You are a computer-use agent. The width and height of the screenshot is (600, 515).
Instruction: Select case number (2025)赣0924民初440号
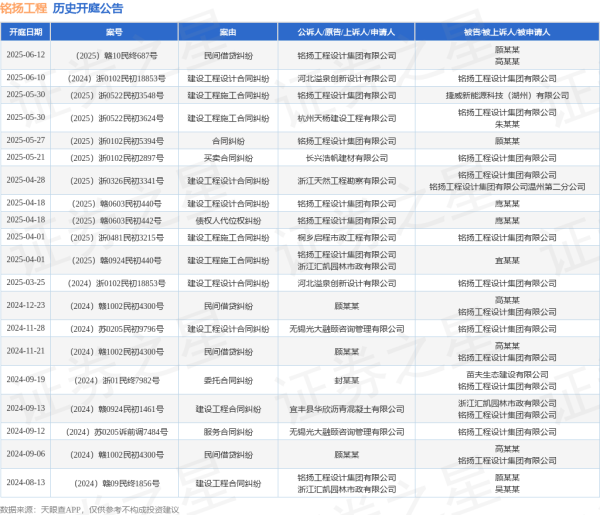pyautogui.click(x=117, y=261)
